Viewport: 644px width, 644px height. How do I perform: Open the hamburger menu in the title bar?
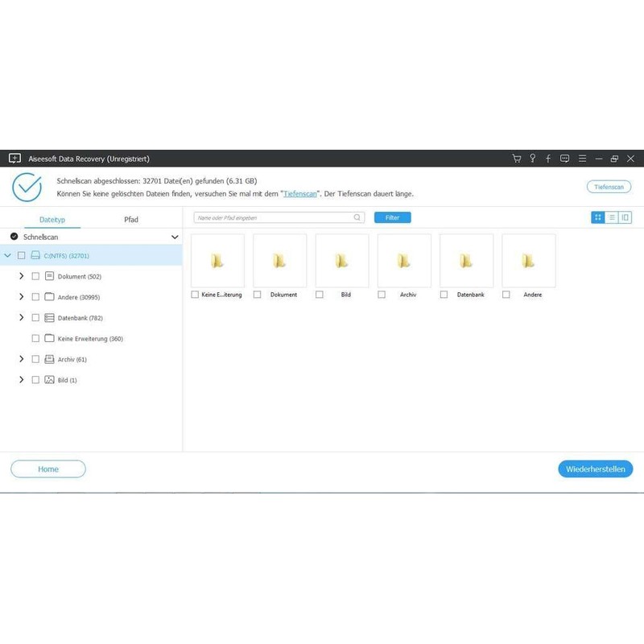click(x=582, y=159)
